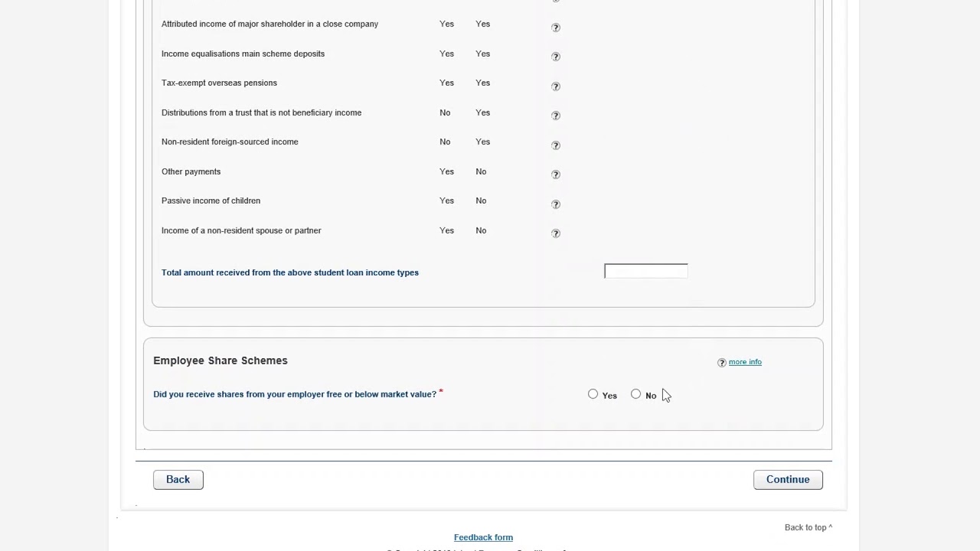Click 'Did you receive shares from your employer' question text

[x=295, y=394]
